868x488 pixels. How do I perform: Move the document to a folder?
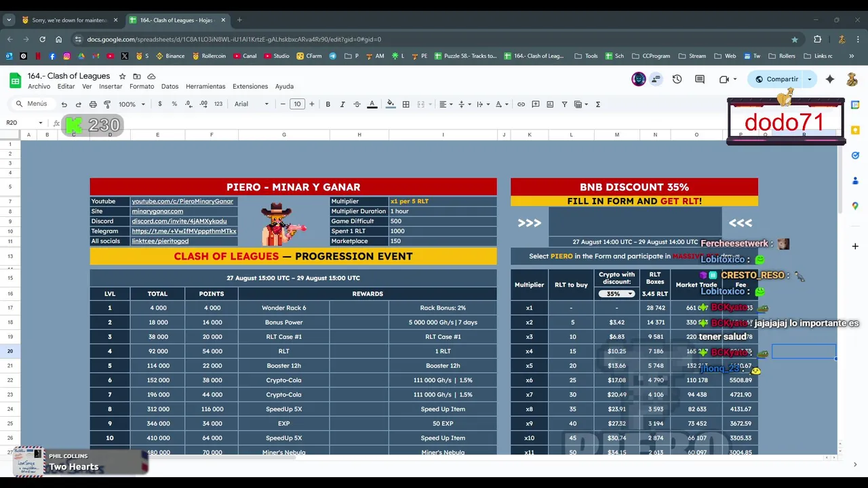coord(137,77)
